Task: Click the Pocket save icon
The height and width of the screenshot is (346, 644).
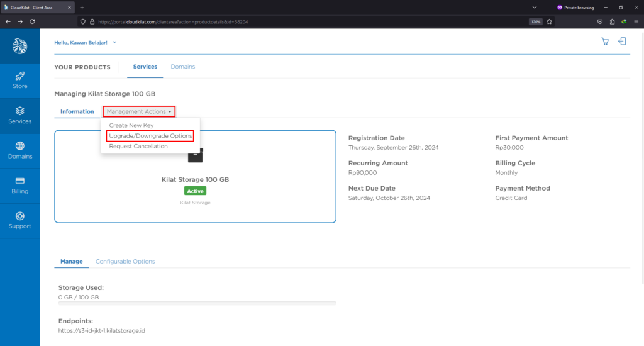Action: point(600,22)
